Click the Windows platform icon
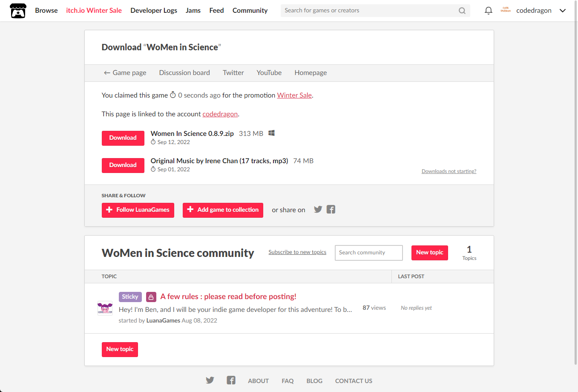This screenshot has width=578, height=392. pyautogui.click(x=271, y=133)
